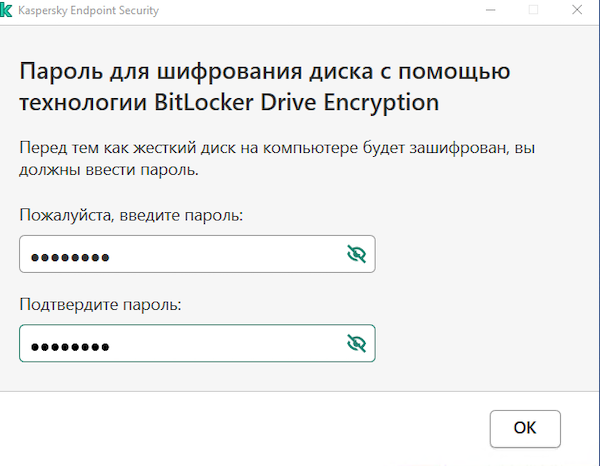Viewport: 600px width, 466px height.
Task: Click the 'Kaspersky Endpoint Security' window title
Action: (88, 11)
